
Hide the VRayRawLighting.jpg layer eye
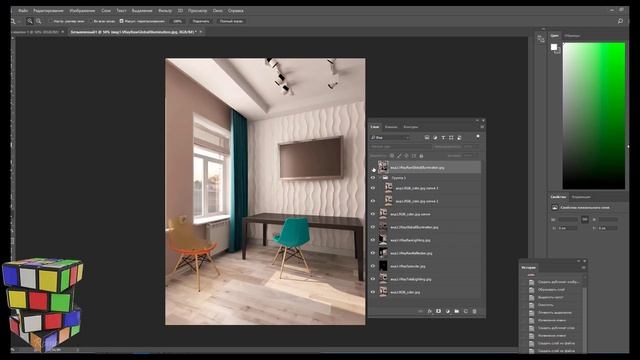click(373, 240)
